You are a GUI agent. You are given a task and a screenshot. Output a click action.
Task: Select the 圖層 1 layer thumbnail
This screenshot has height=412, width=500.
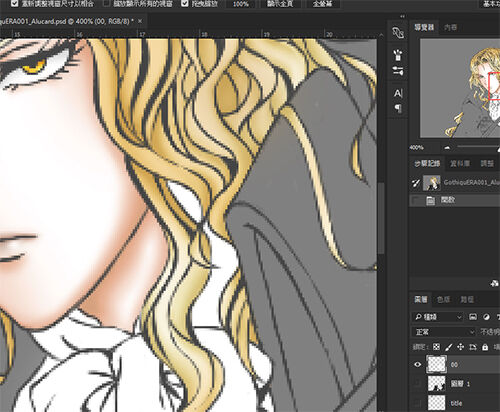[437, 384]
